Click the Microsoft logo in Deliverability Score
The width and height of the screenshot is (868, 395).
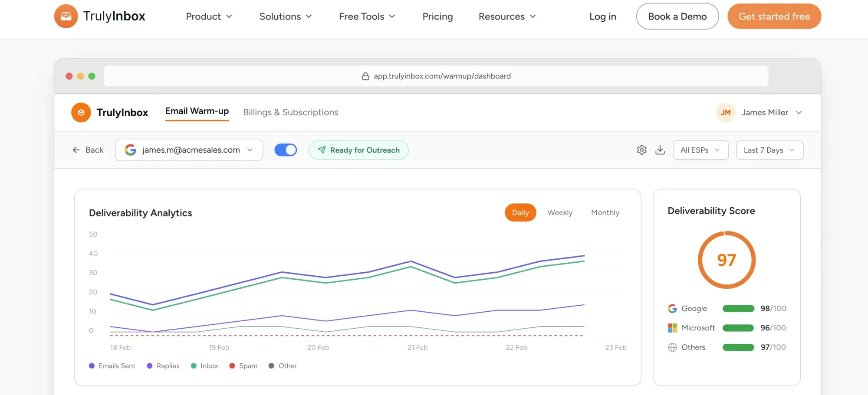pyautogui.click(x=672, y=328)
